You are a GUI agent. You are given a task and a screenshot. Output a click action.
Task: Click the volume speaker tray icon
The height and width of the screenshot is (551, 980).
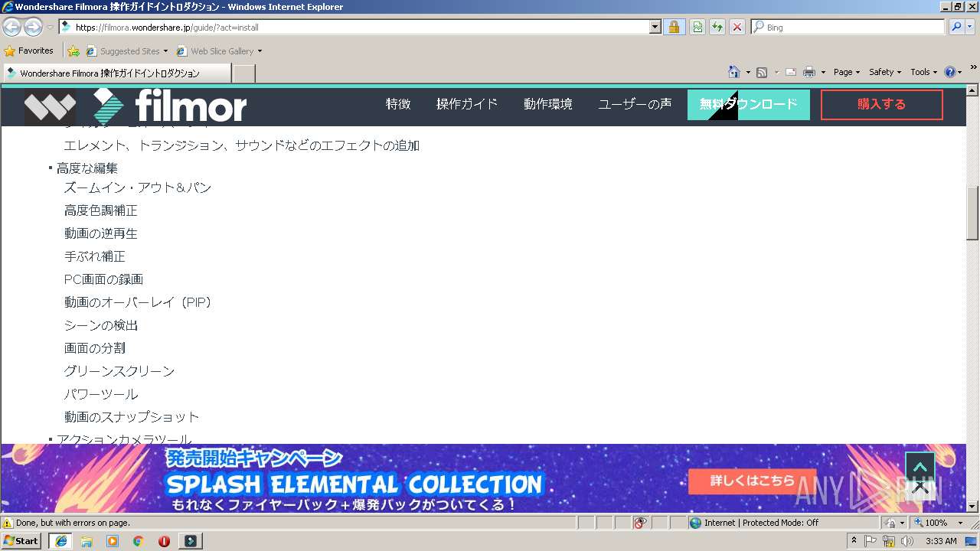point(907,541)
